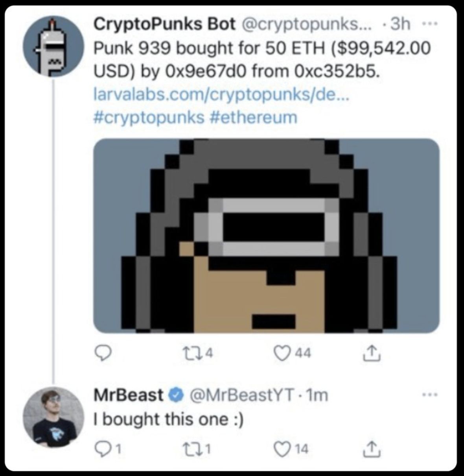464x476 pixels.
Task: Open the #ethereum hashtag
Action: click(x=254, y=117)
